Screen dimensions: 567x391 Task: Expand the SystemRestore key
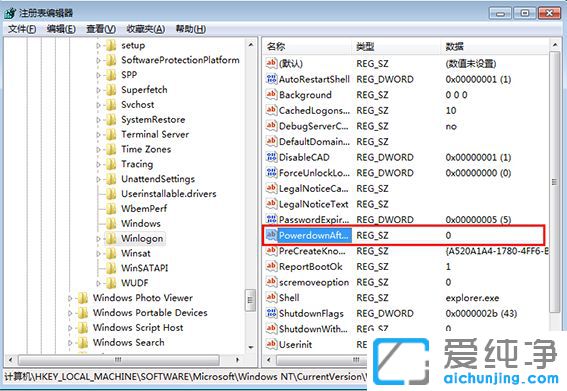click(x=98, y=120)
